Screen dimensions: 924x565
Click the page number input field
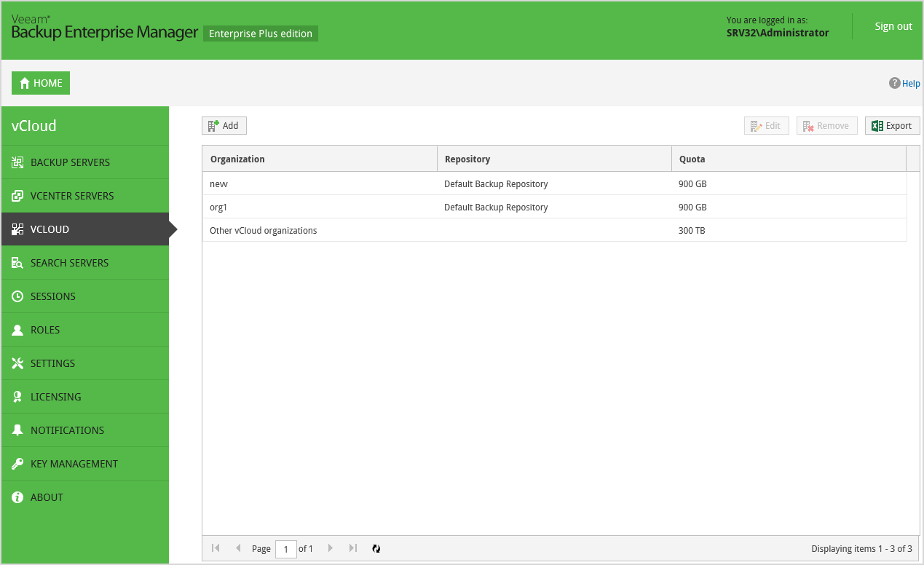point(286,549)
